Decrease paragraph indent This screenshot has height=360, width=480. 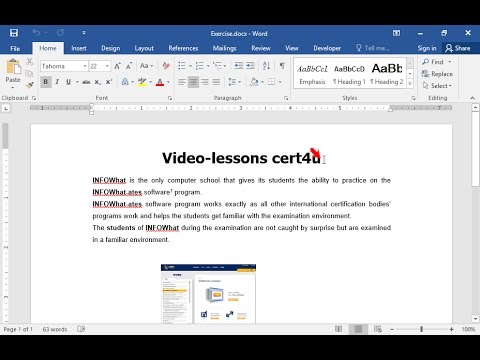pos(239,66)
